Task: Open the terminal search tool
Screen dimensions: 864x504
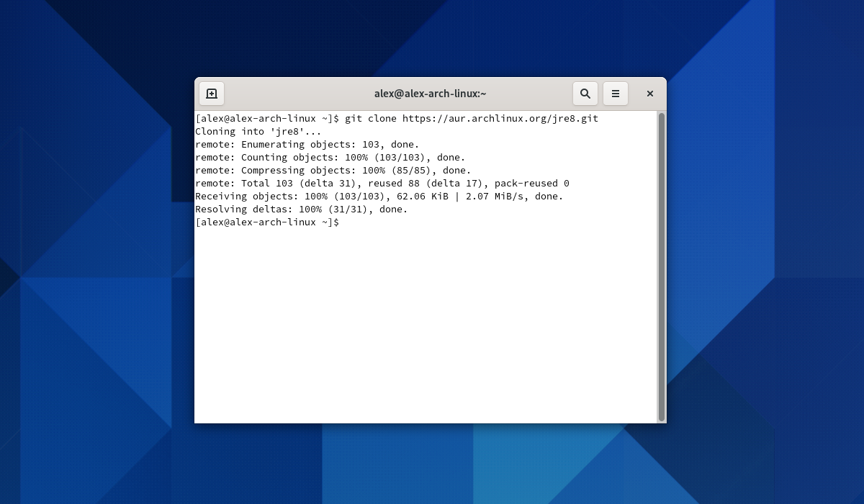Action: coord(585,94)
